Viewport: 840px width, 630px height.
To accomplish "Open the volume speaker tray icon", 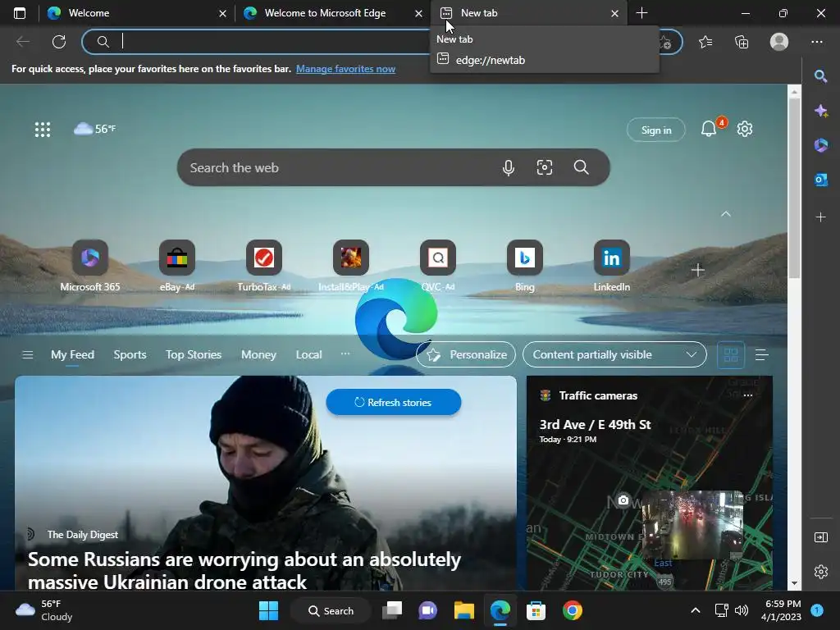I will coord(742,610).
